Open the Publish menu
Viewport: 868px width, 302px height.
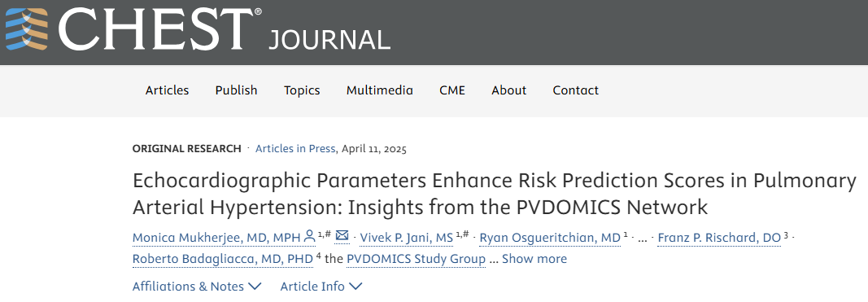(x=237, y=90)
